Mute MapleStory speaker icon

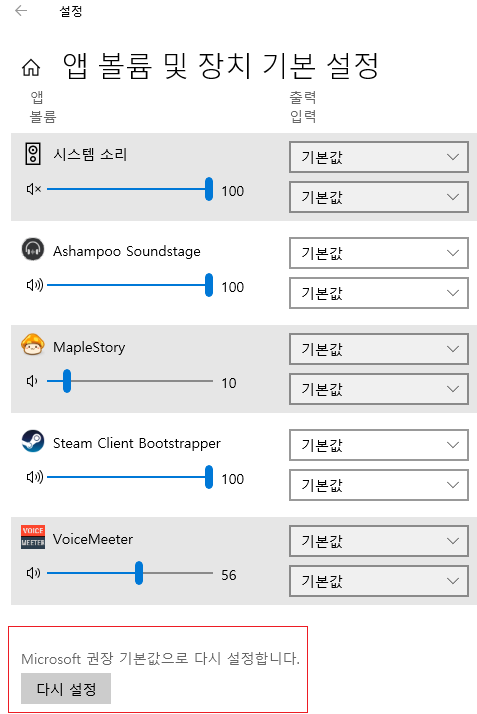(x=32, y=381)
